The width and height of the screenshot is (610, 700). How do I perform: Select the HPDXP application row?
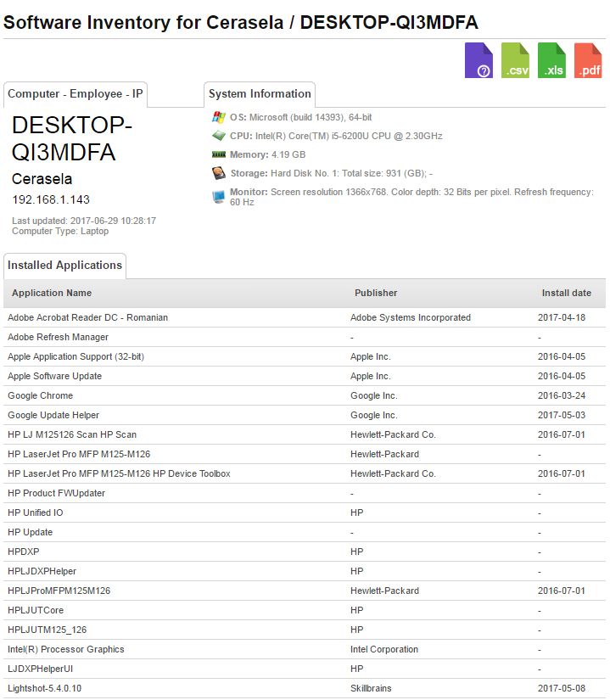305,552
